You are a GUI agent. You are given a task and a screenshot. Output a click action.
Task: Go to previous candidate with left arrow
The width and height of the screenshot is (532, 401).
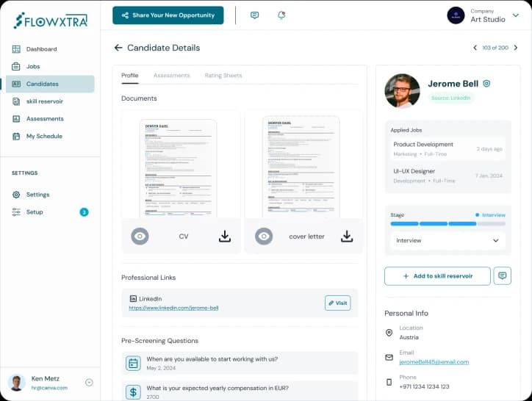(x=475, y=48)
